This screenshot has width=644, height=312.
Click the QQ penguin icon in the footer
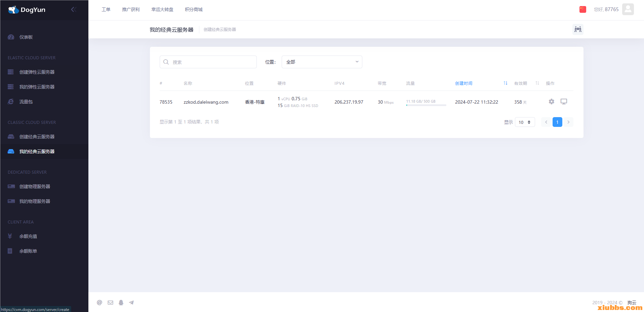tap(121, 303)
